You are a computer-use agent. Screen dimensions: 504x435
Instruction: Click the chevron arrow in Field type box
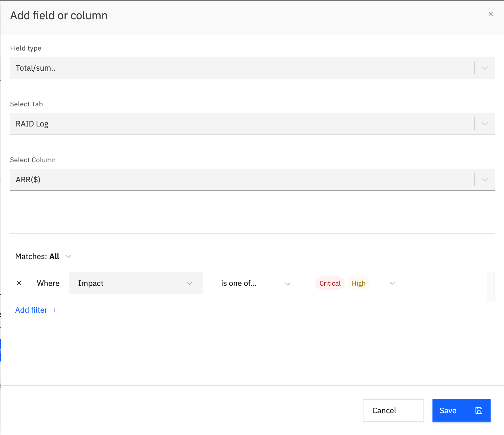coord(485,68)
